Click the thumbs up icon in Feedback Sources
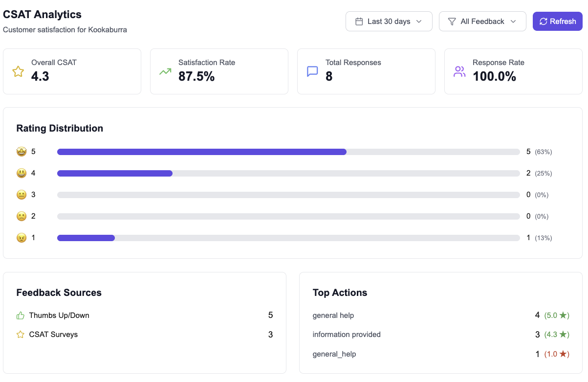This screenshot has width=588, height=382. tap(21, 315)
